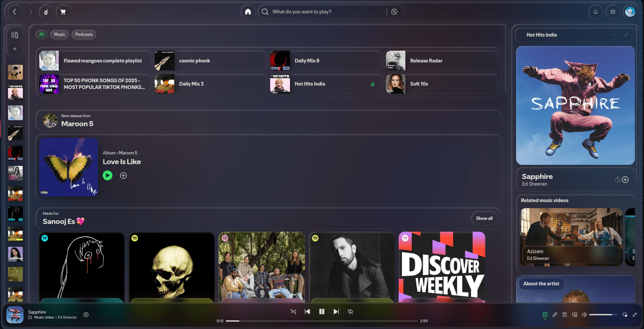Click the search input field
This screenshot has width=644, height=329.
pyautogui.click(x=322, y=12)
